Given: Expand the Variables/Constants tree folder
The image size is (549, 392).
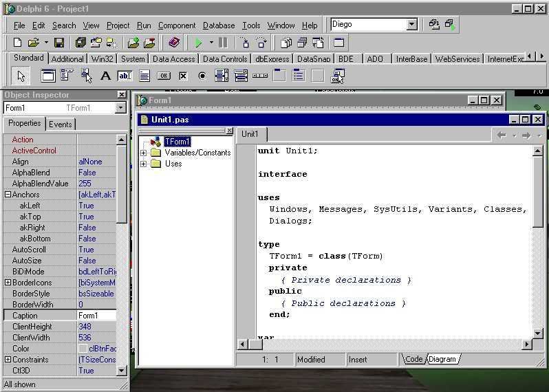Looking at the screenshot, I should [143, 153].
